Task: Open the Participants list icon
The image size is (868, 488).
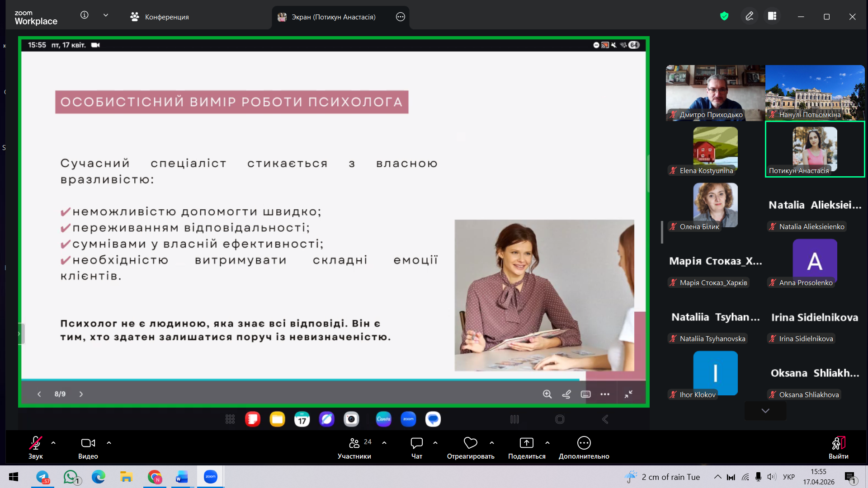Action: pyautogui.click(x=354, y=443)
